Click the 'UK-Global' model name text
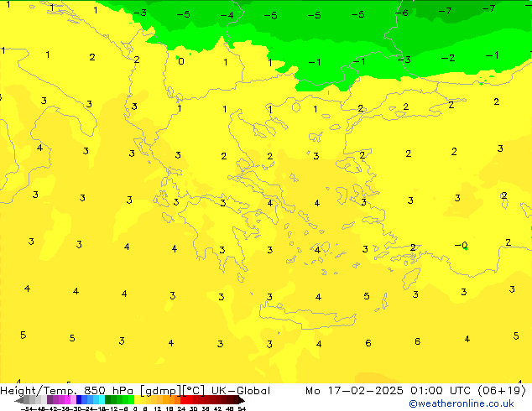 pos(241,391)
